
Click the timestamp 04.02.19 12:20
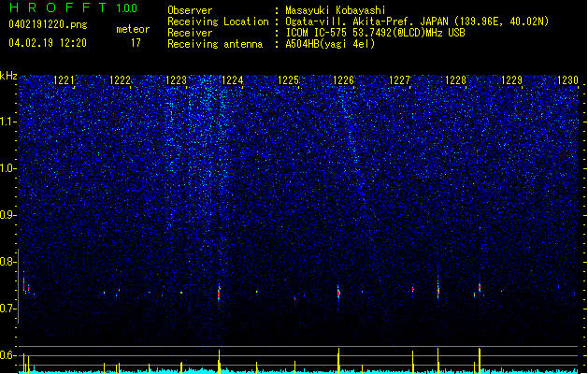48,43
